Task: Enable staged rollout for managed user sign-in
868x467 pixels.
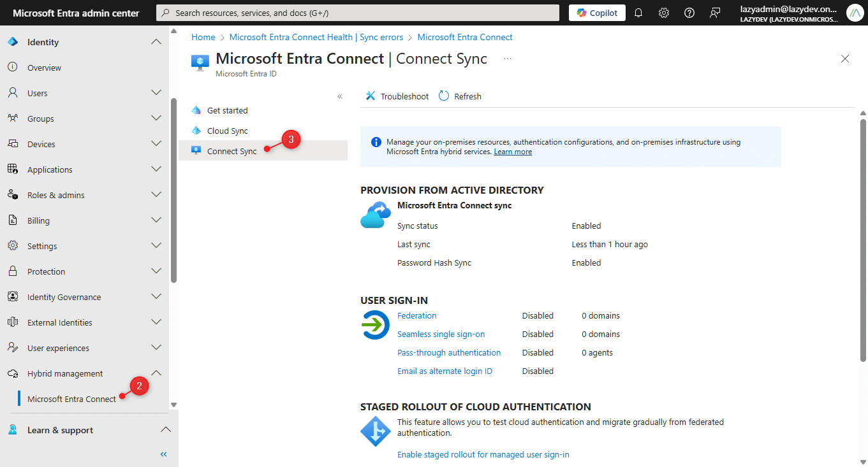Action: (483, 454)
